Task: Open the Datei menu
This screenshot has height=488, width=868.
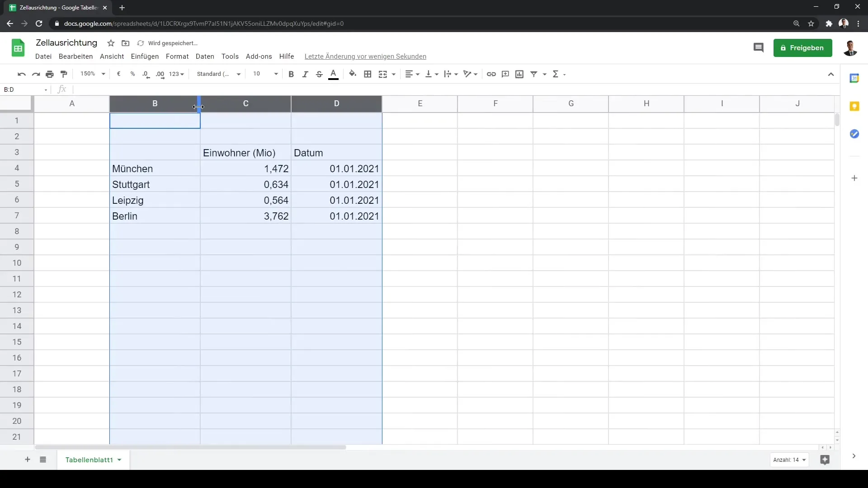Action: (43, 56)
